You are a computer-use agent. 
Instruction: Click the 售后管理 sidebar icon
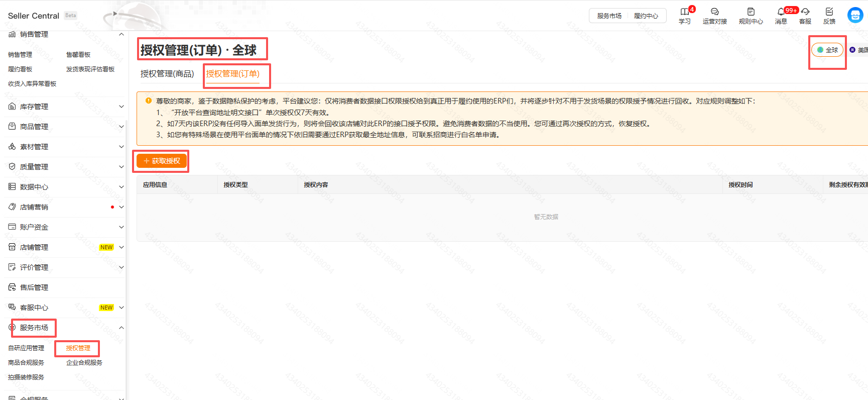[x=12, y=287]
